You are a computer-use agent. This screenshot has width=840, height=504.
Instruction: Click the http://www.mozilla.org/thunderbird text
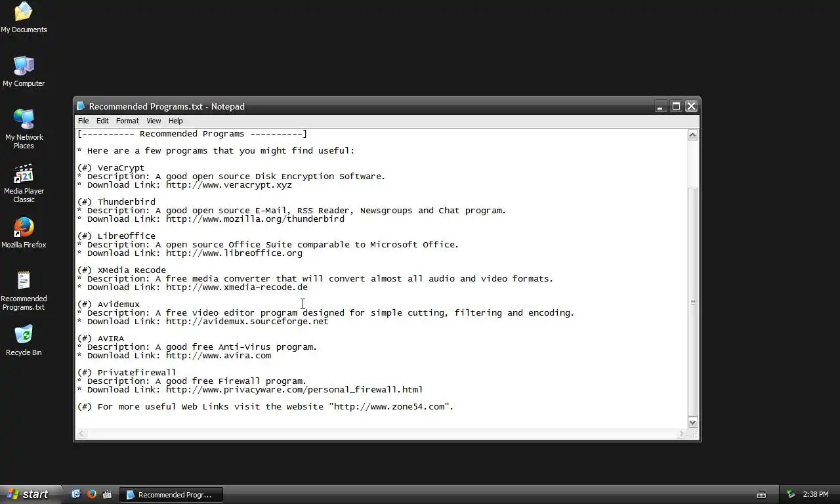255,219
